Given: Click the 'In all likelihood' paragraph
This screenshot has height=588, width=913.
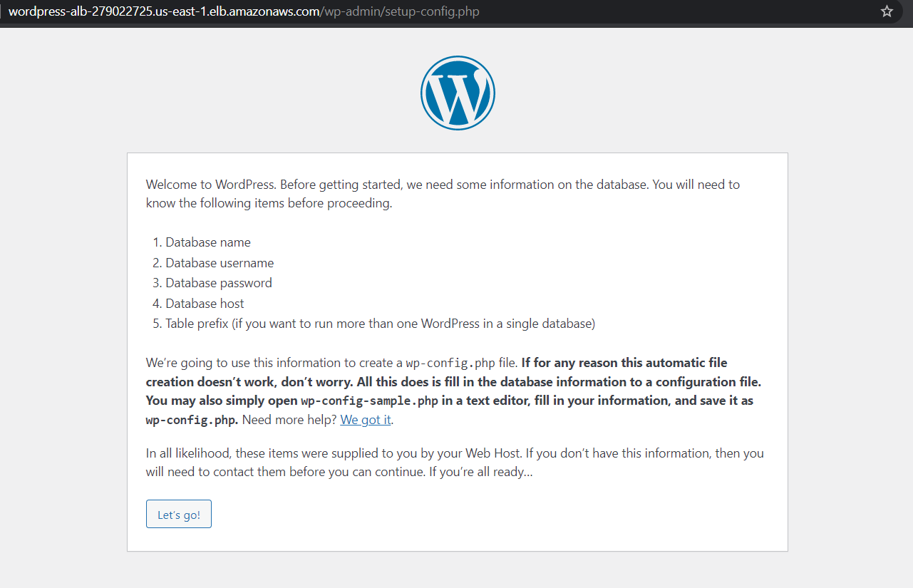Looking at the screenshot, I should [x=455, y=463].
